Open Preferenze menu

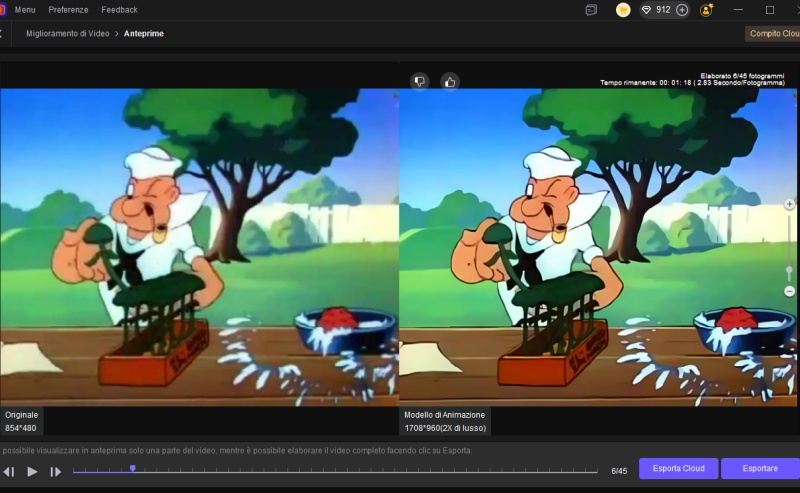point(68,10)
